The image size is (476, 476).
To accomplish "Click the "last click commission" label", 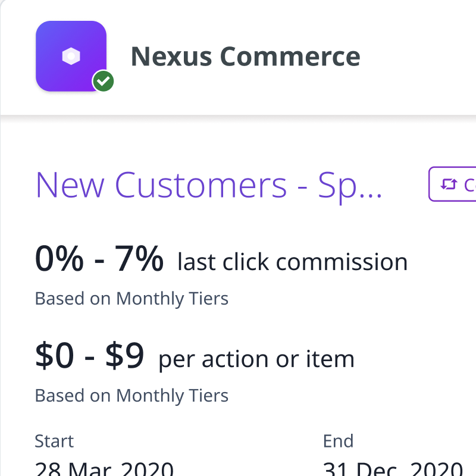I will [292, 262].
